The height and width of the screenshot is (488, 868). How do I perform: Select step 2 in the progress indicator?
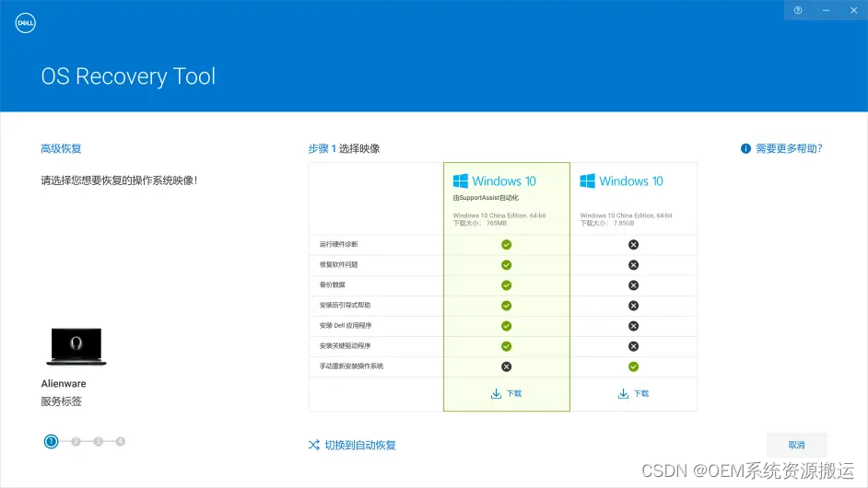[x=76, y=442]
